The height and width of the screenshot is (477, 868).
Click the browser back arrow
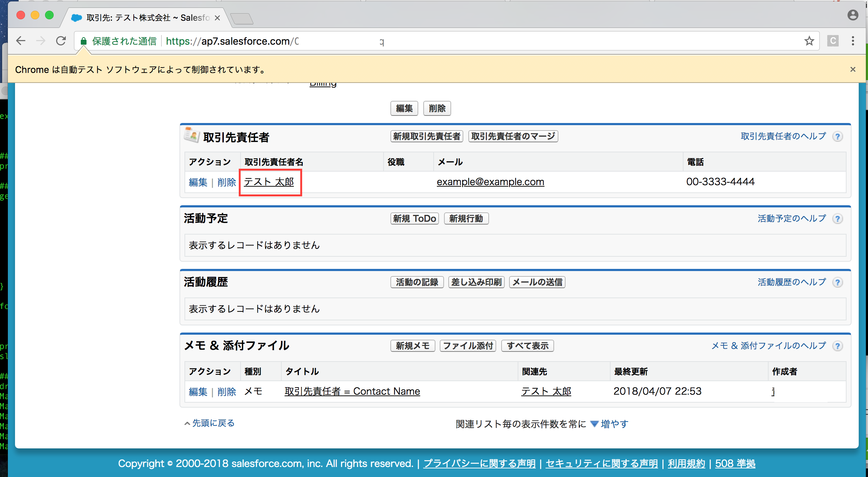[21, 41]
